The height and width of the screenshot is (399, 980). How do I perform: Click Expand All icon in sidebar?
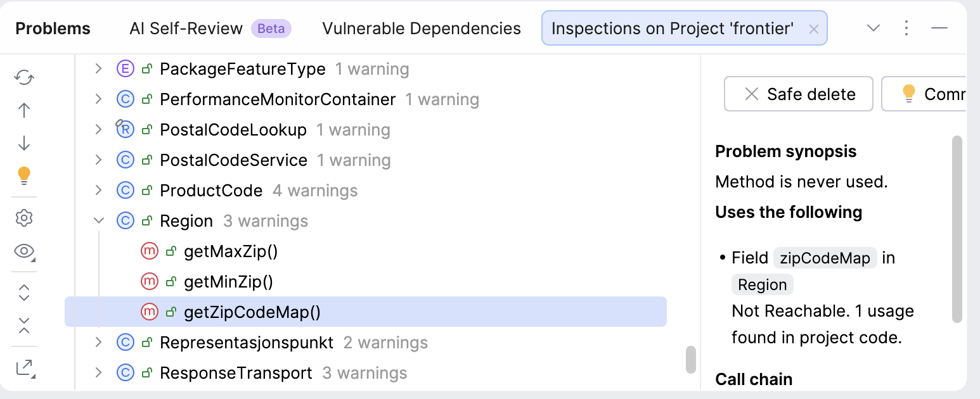pyautogui.click(x=24, y=293)
